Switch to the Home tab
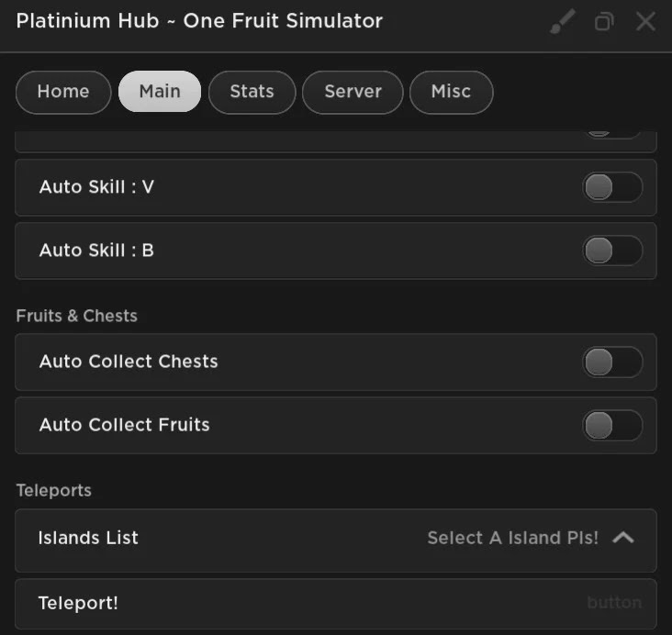This screenshot has height=635, width=672. [63, 92]
